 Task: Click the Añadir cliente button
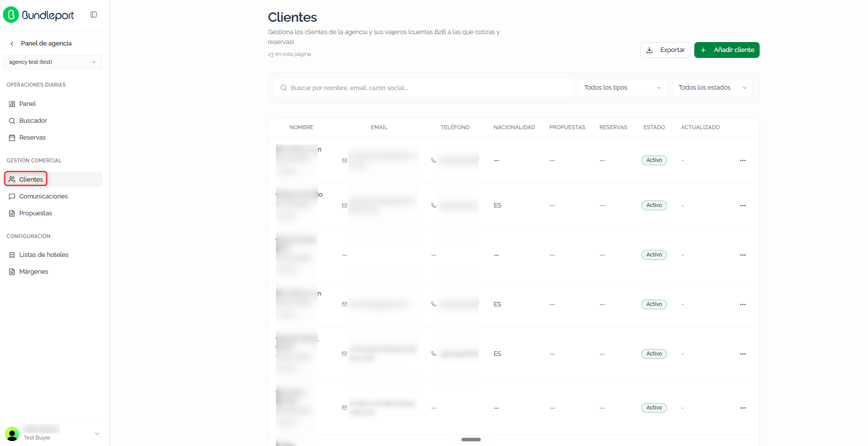726,50
